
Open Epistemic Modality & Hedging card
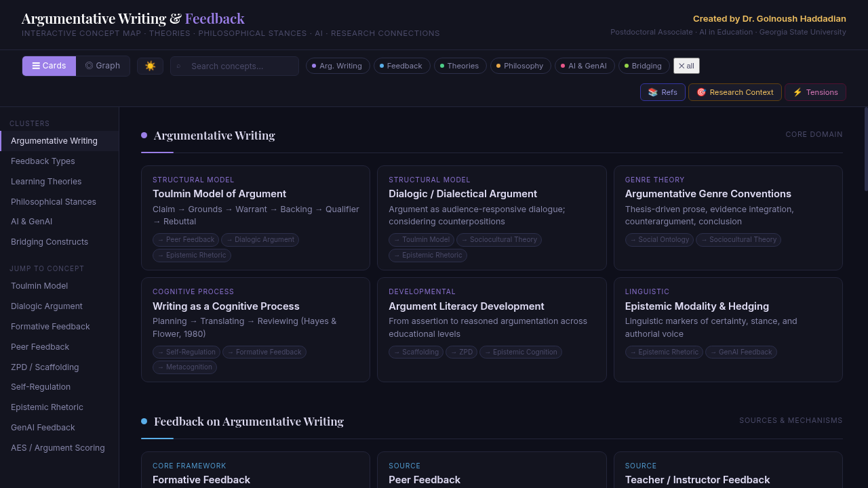[728, 329]
